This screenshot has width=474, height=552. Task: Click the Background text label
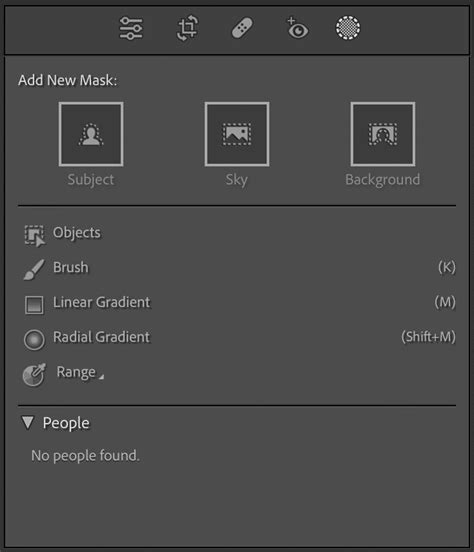[383, 180]
